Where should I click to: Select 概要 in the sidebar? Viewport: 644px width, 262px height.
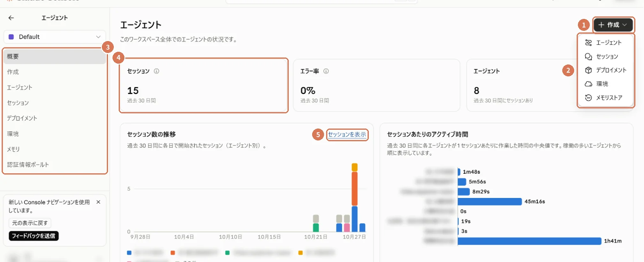[55, 57]
